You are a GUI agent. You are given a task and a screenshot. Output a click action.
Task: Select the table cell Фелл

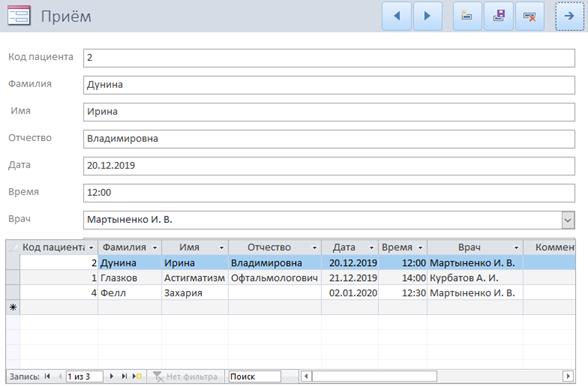click(x=130, y=293)
